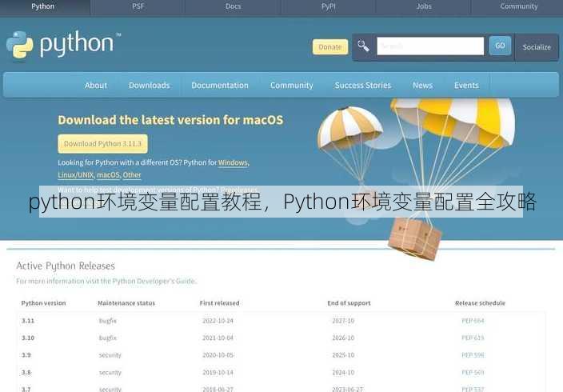Follow the Linux/UNIX download link
This screenshot has width=563, height=392.
pyautogui.click(x=76, y=175)
